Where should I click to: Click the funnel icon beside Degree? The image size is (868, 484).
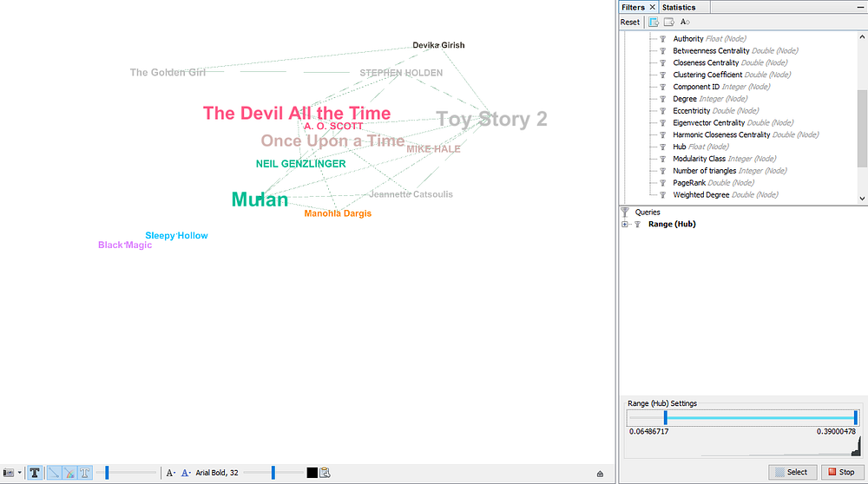coord(662,99)
